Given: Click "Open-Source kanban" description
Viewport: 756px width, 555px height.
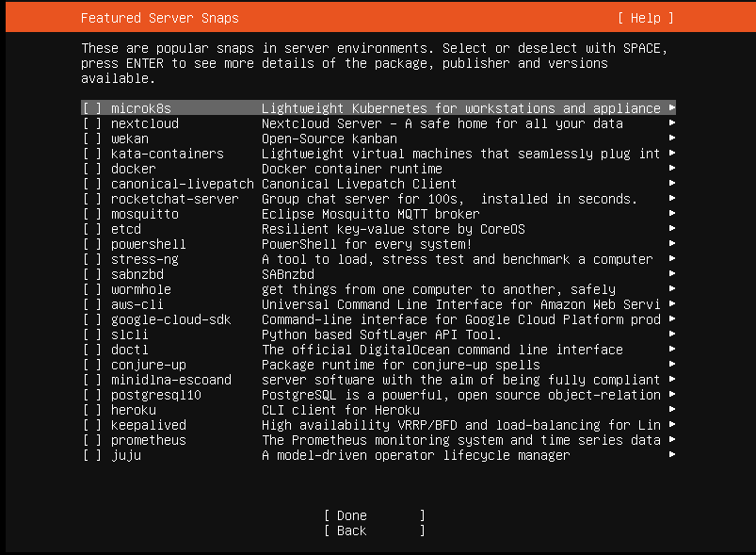Looking at the screenshot, I should click(x=330, y=139).
